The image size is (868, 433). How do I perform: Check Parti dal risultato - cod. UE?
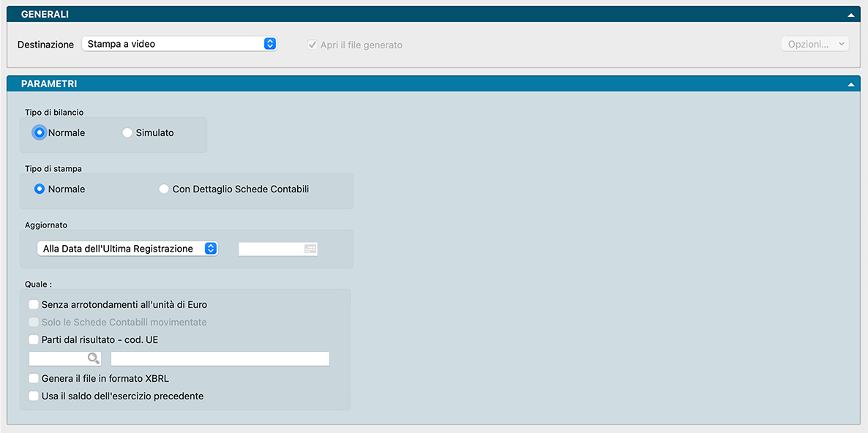click(34, 339)
